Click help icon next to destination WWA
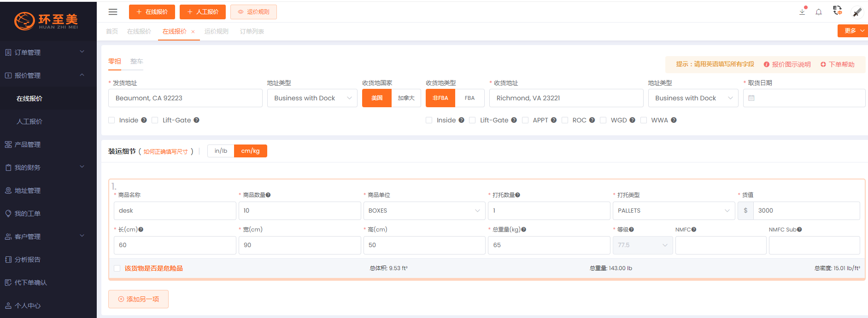This screenshot has width=868, height=318. [674, 120]
